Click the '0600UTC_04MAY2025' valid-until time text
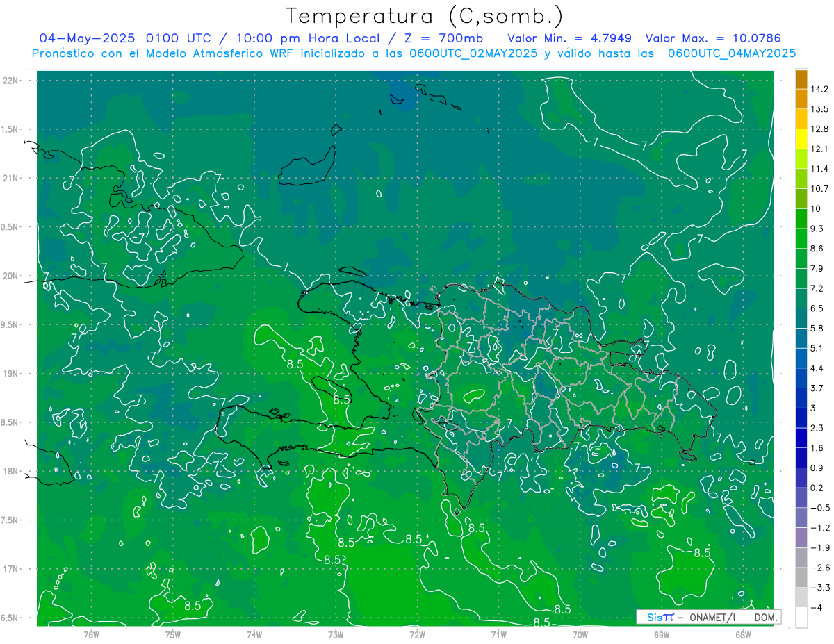The image size is (834, 644). tap(731, 53)
